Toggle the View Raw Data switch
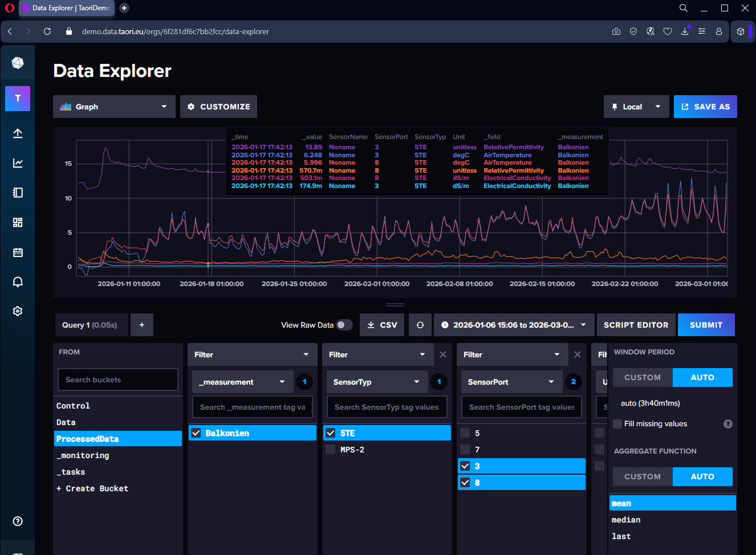The height and width of the screenshot is (555, 756). pyautogui.click(x=344, y=325)
